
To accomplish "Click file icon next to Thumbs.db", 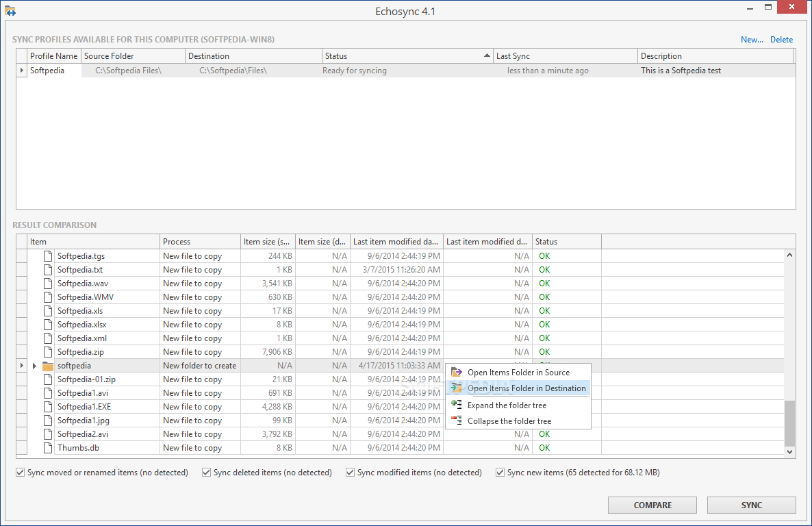I will [48, 448].
